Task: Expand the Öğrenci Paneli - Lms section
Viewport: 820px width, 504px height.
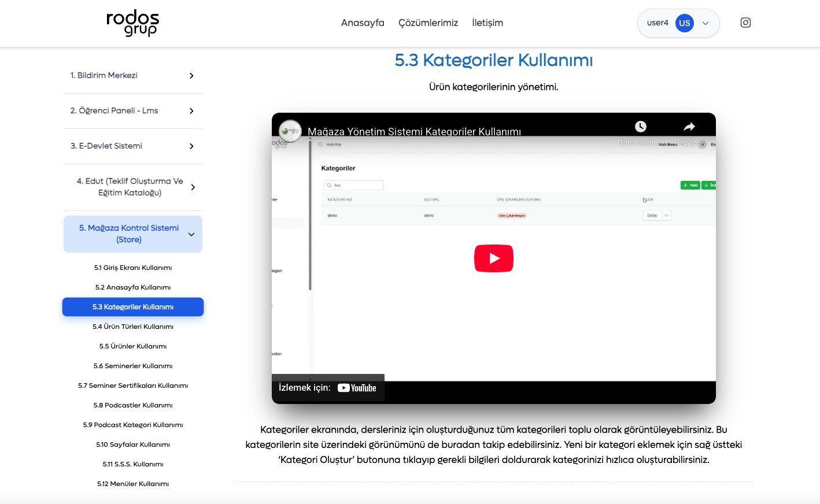Action: click(191, 111)
